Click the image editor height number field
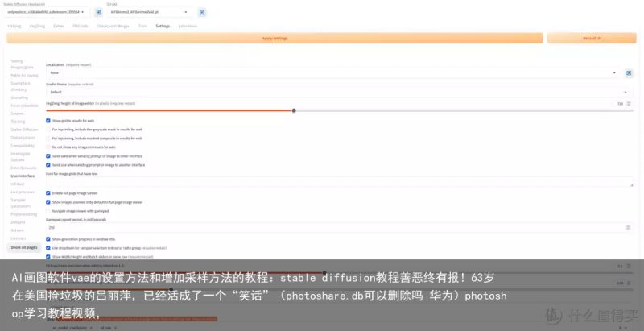 [x=620, y=104]
